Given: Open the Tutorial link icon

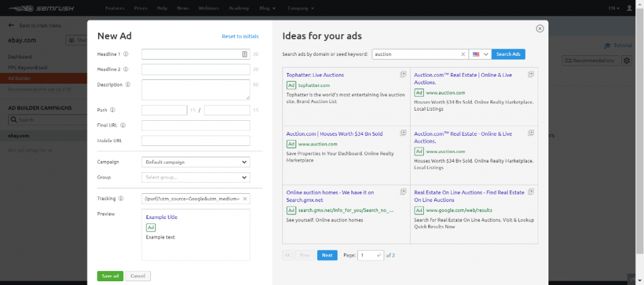Looking at the screenshot, I should 608,45.
